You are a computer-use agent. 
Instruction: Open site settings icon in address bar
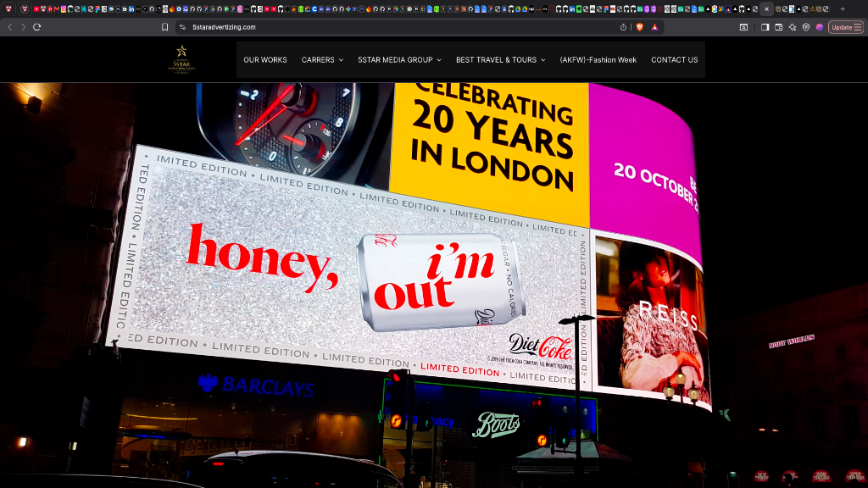click(183, 27)
